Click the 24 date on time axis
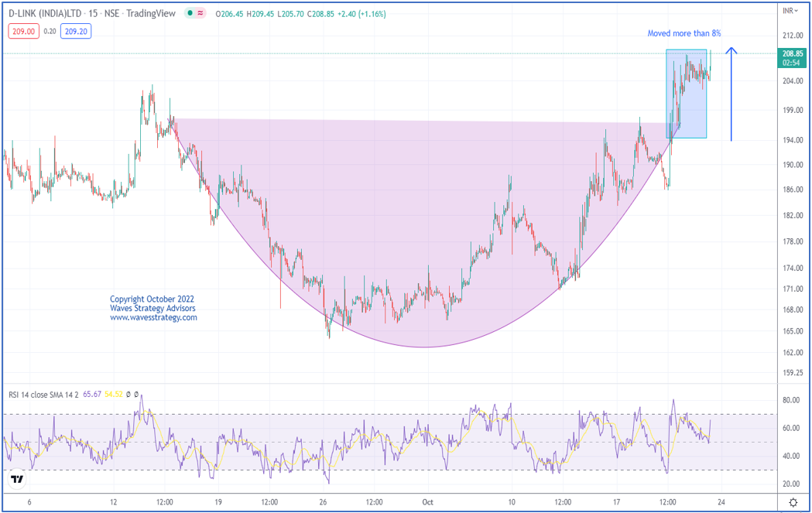This screenshot has height=513, width=812. [721, 502]
